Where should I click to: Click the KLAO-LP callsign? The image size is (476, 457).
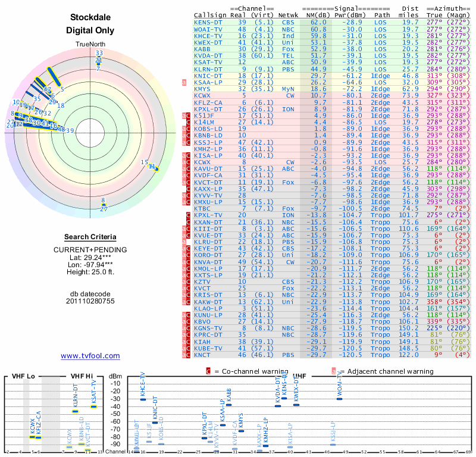coord(208,308)
